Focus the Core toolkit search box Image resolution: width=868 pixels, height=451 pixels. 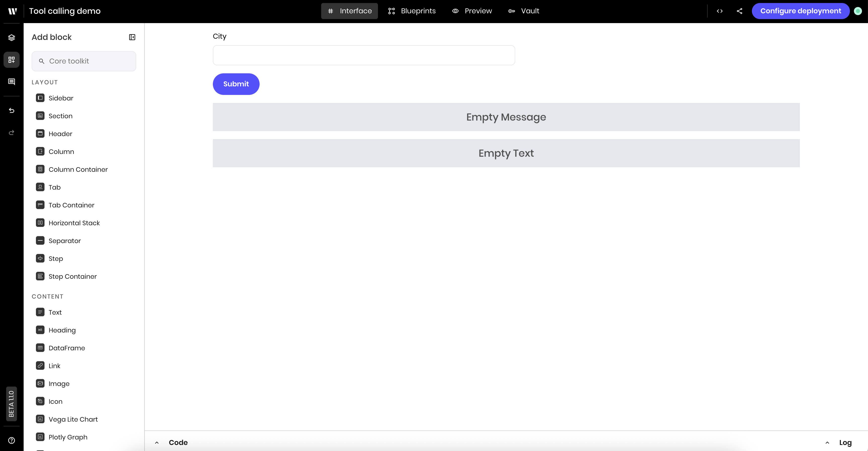click(88, 61)
